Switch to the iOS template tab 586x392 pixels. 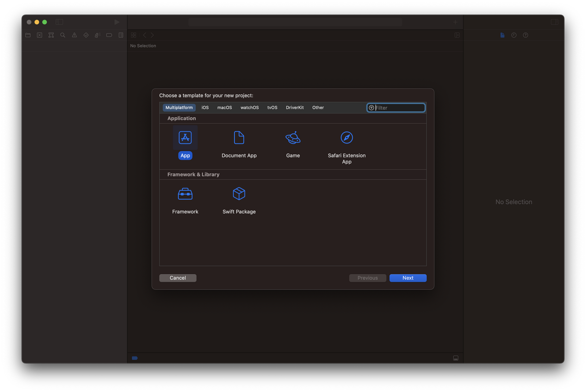click(x=205, y=107)
